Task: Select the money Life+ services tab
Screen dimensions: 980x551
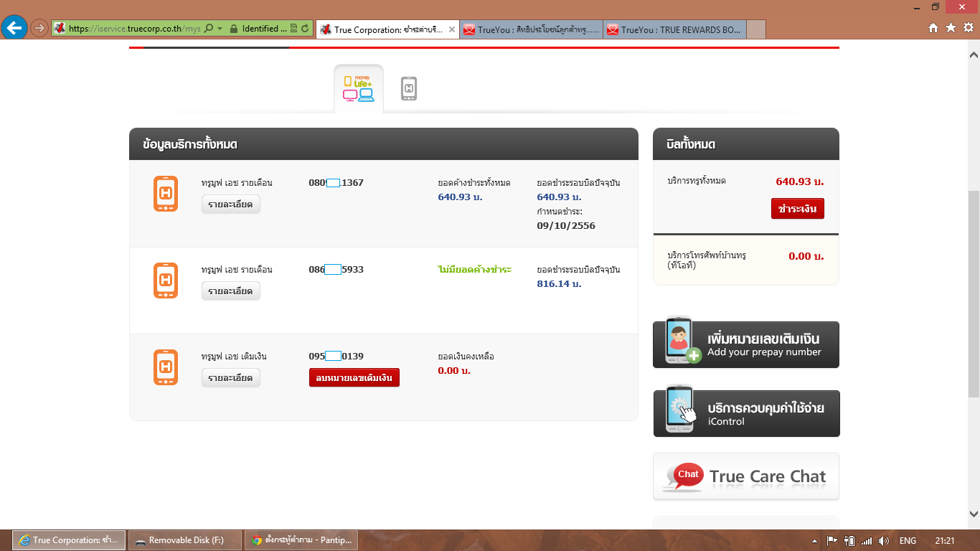Action: 359,88
